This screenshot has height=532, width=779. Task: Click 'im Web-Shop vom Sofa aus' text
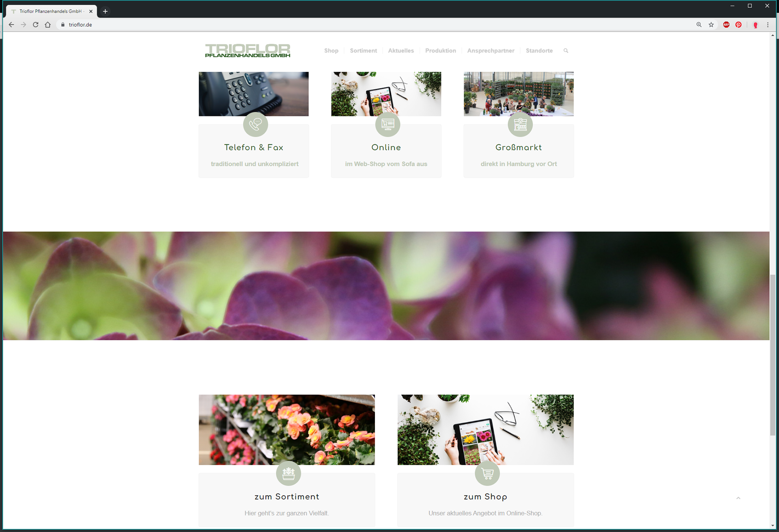(x=386, y=164)
